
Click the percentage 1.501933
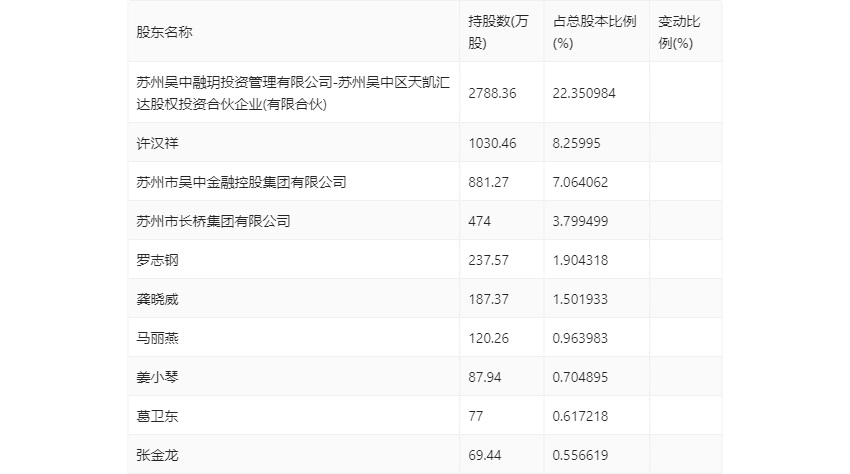[580, 299]
